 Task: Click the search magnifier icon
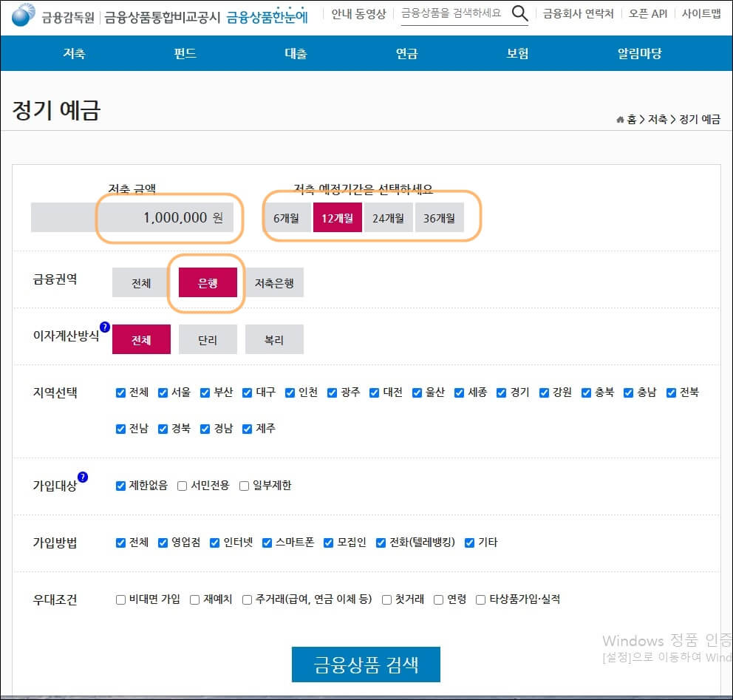[x=519, y=13]
